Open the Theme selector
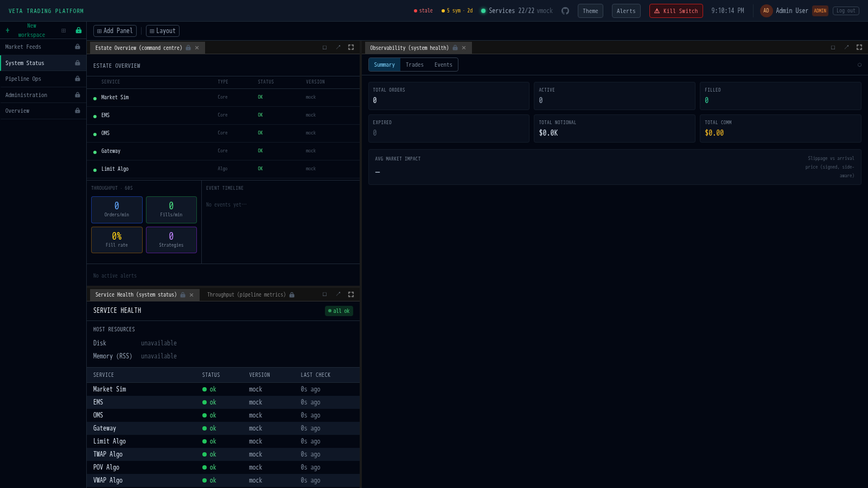This screenshot has width=868, height=488. click(590, 11)
